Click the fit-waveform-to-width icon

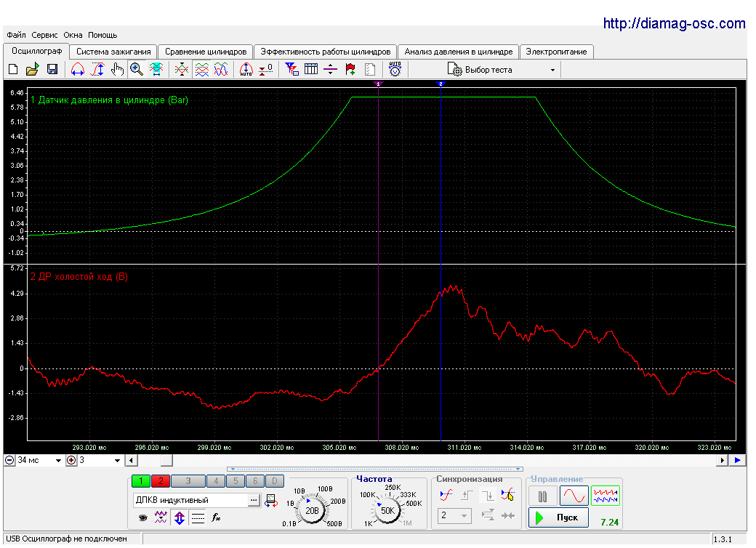point(156,70)
